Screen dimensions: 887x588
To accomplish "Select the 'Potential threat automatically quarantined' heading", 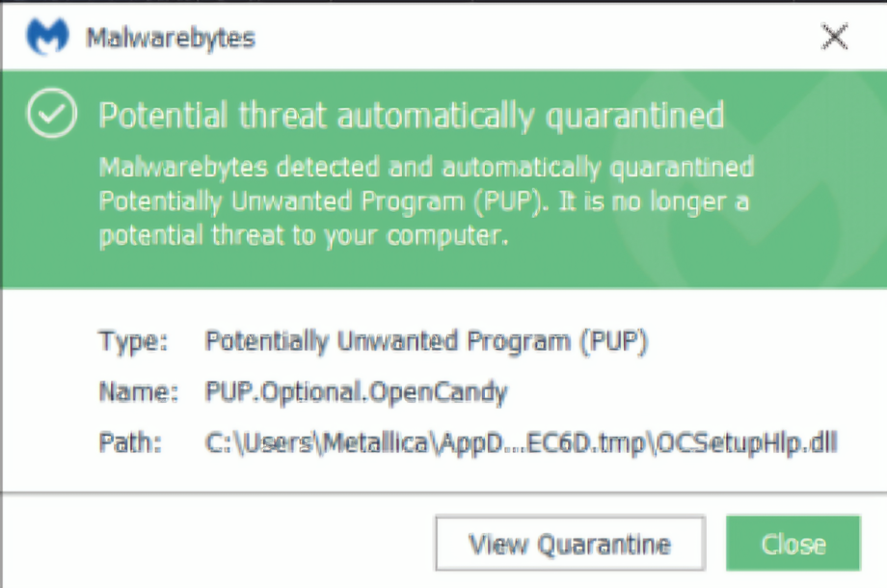I will pos(412,116).
